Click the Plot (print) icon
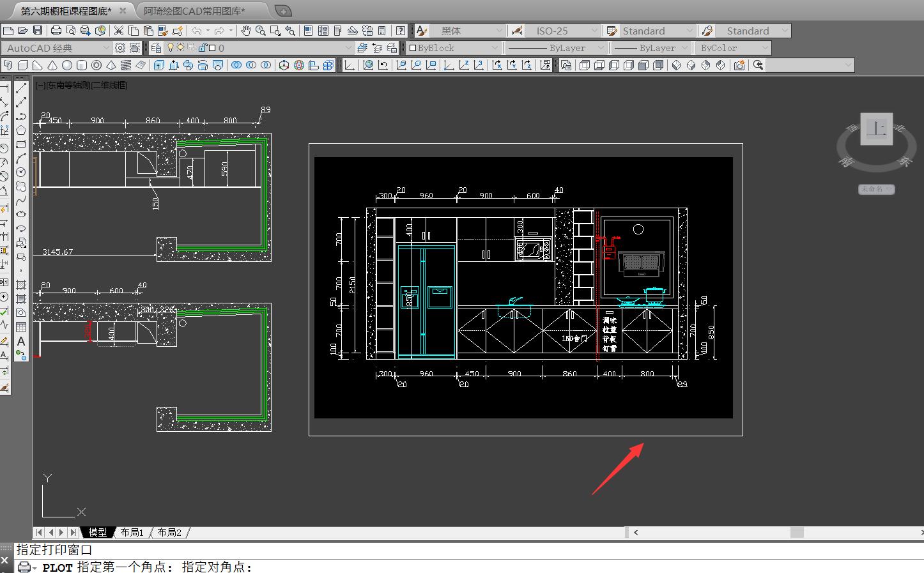The image size is (924, 573). (56, 31)
